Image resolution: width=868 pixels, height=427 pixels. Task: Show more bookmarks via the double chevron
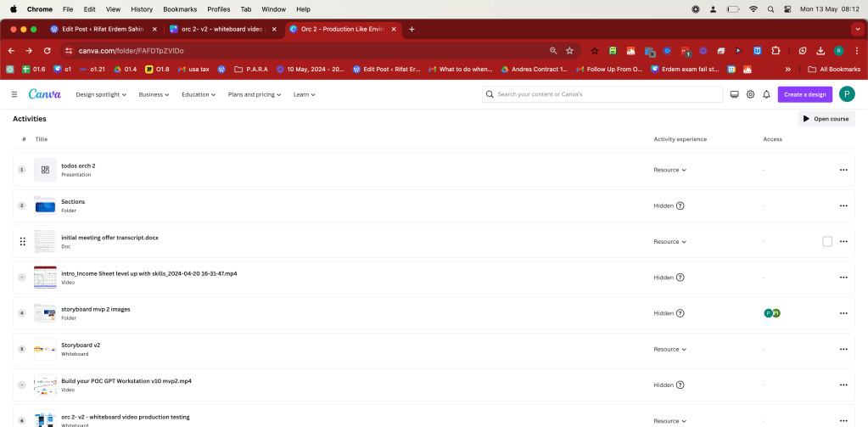(787, 70)
